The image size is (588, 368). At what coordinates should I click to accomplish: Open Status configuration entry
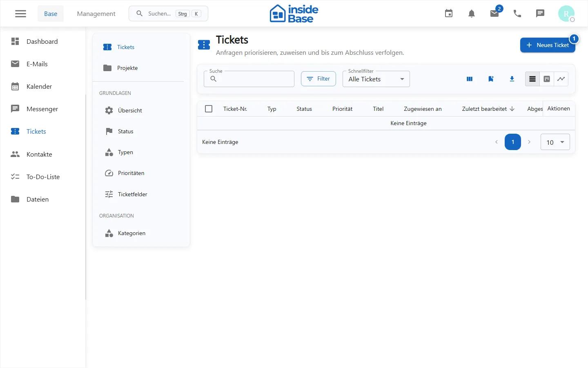141,131
